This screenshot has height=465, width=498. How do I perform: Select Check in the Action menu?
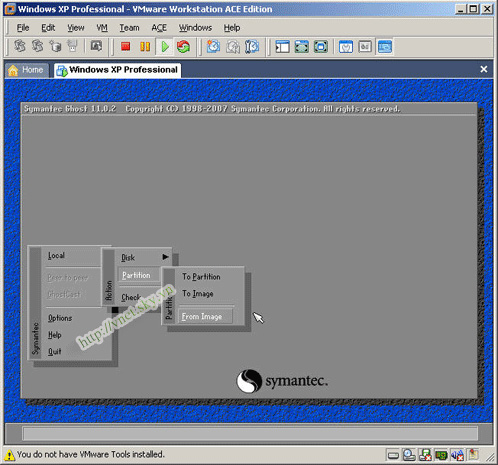(130, 297)
